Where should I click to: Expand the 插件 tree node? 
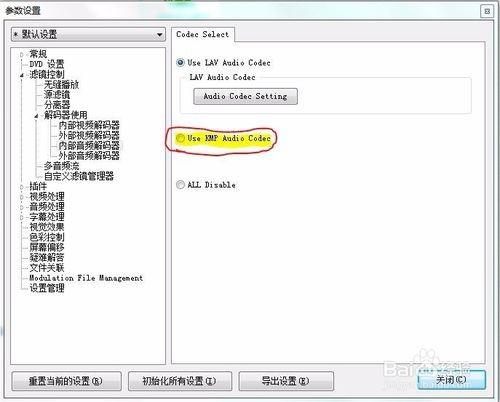(x=22, y=187)
